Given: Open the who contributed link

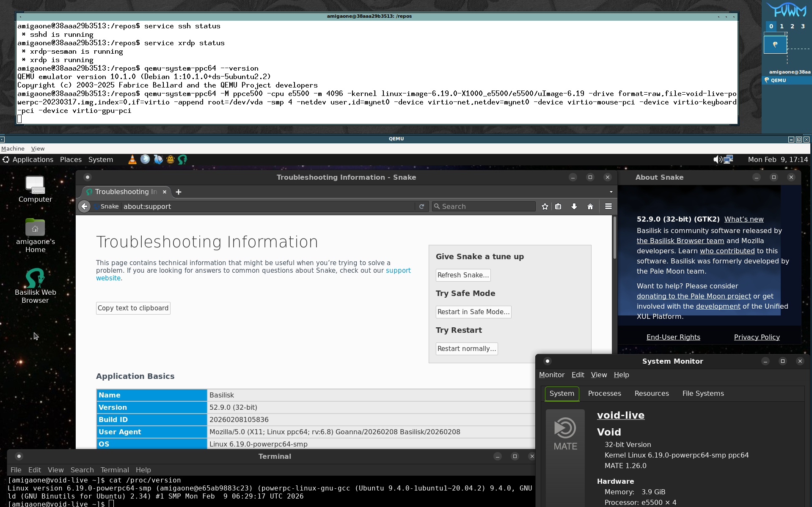Looking at the screenshot, I should click(x=727, y=251).
